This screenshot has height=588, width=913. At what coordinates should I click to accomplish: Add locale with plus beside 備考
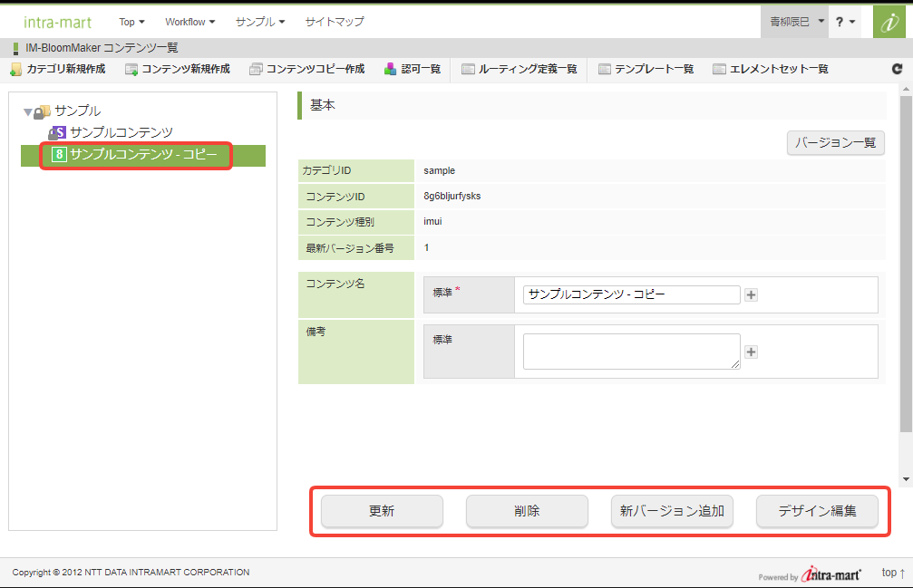click(x=751, y=352)
